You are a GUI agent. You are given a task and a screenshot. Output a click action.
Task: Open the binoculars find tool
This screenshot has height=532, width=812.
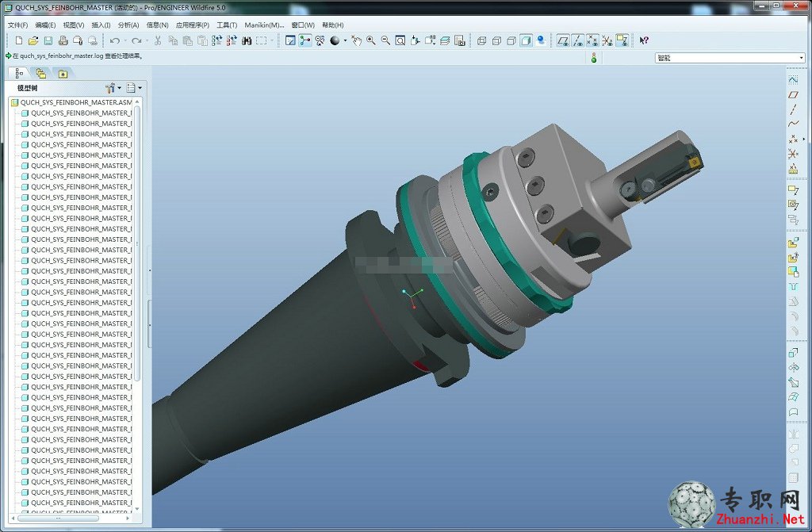point(247,40)
